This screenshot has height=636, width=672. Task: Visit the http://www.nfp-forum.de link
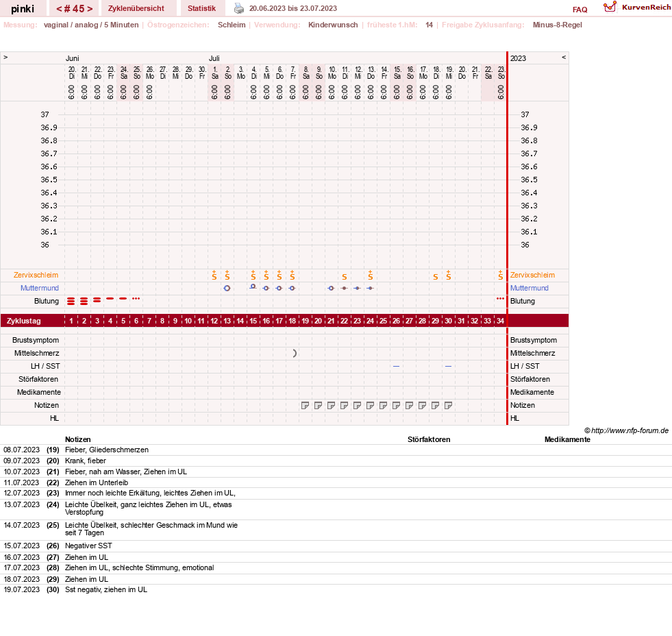coord(630,430)
